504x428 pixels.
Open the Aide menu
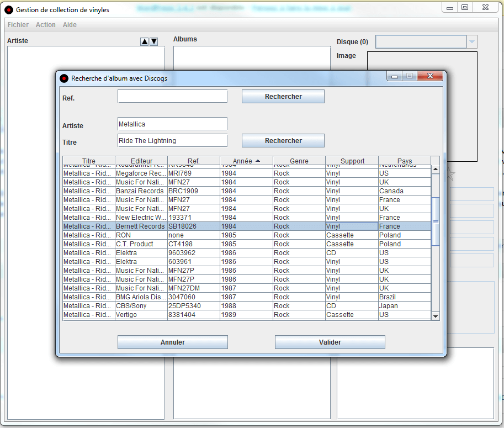coord(70,25)
